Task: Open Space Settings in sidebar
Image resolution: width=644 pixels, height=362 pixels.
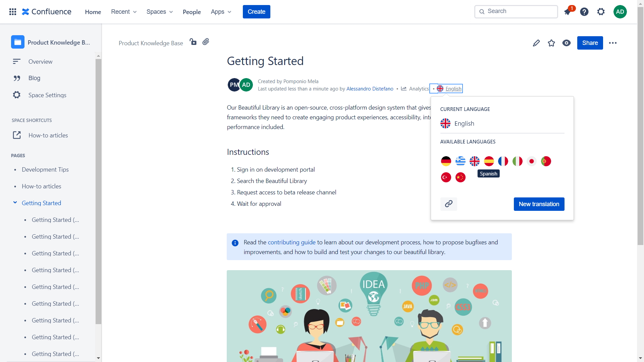Action: [47, 95]
